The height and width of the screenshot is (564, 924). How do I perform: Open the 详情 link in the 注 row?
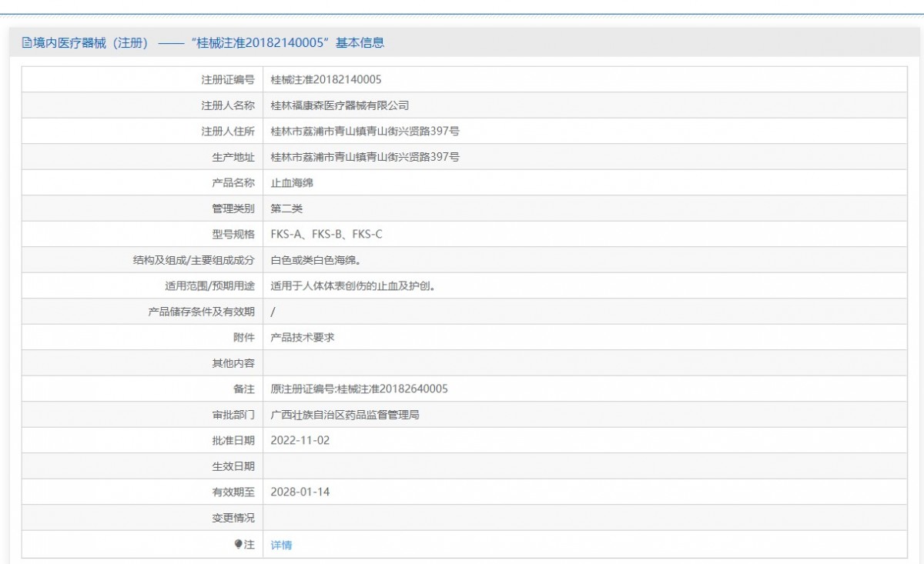(x=281, y=545)
